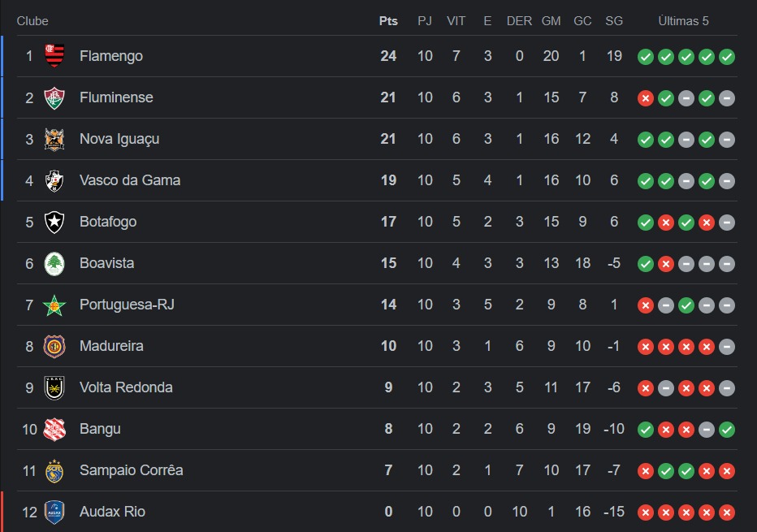This screenshot has height=532, width=757.
Task: Click the Boavista tree crest
Action: (54, 264)
